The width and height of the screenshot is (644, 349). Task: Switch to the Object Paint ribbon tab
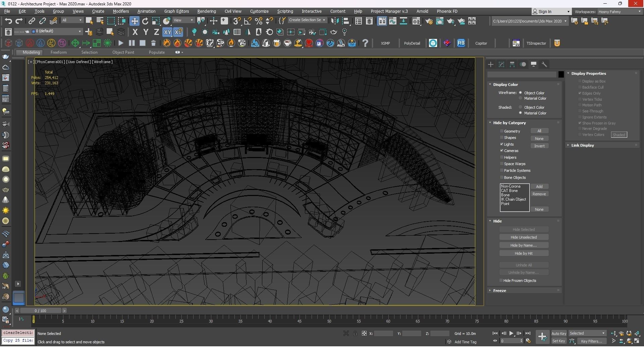tap(123, 52)
